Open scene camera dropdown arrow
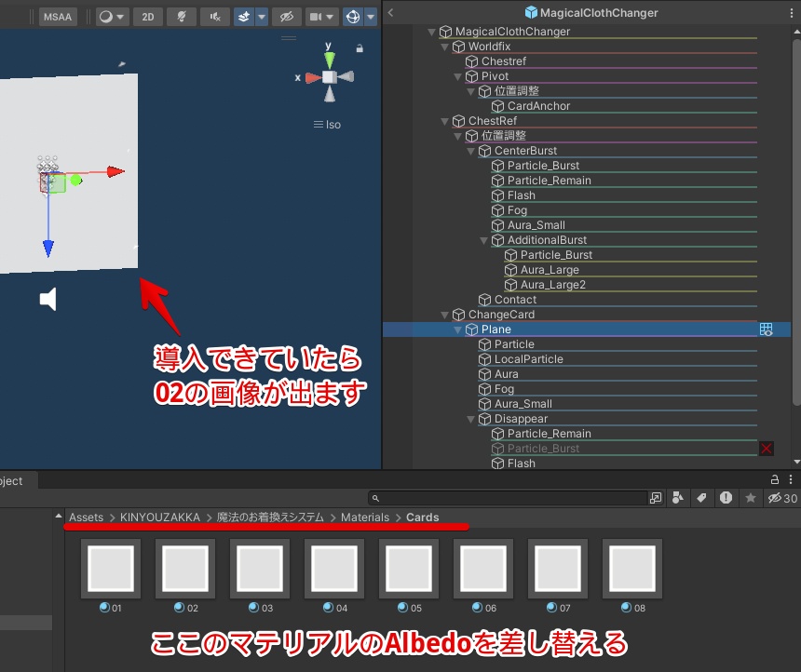801x672 pixels. click(330, 17)
